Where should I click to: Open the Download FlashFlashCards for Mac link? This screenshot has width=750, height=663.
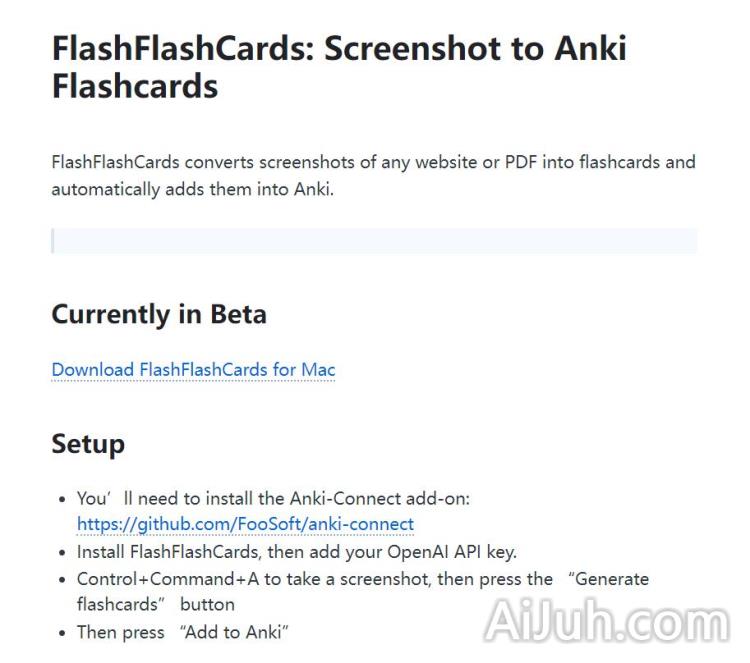193,370
